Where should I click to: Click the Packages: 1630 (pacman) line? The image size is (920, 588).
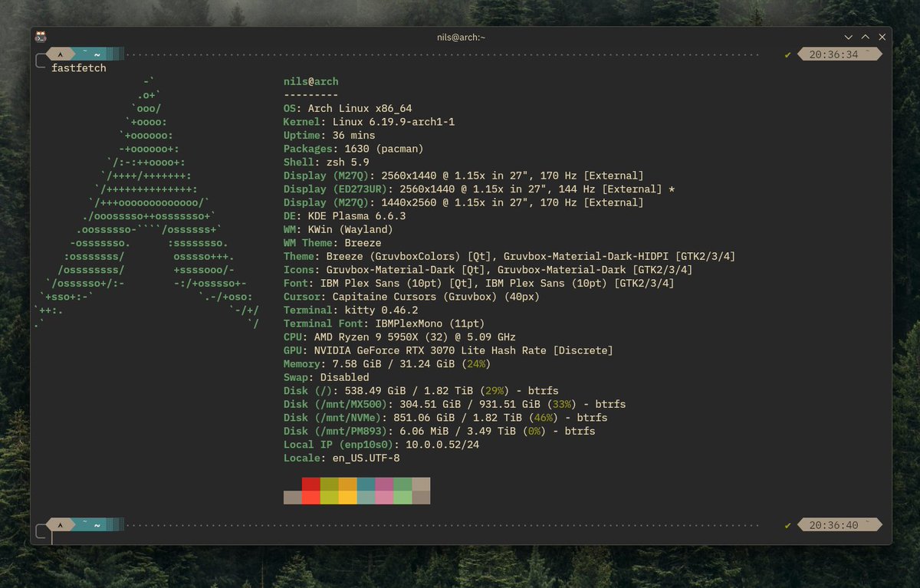[353, 149]
